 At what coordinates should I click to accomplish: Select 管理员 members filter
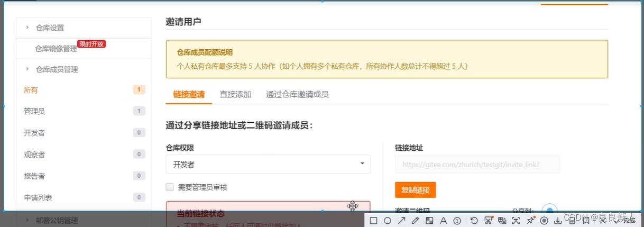pyautogui.click(x=34, y=111)
